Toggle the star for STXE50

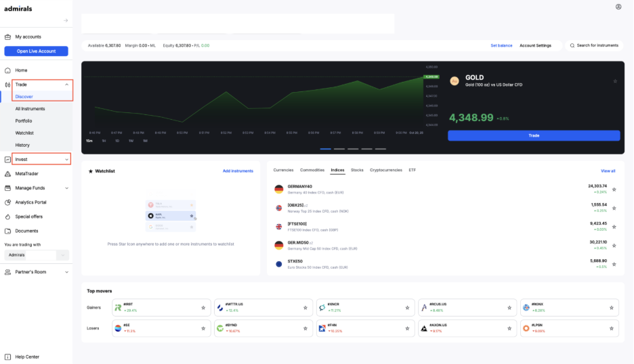pyautogui.click(x=614, y=265)
